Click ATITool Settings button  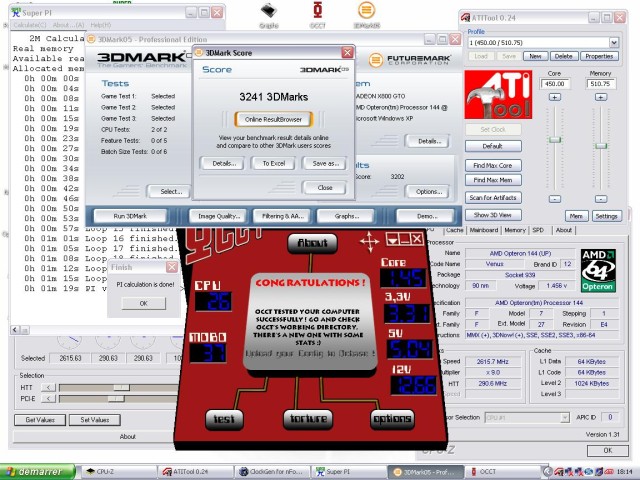pyautogui.click(x=606, y=216)
